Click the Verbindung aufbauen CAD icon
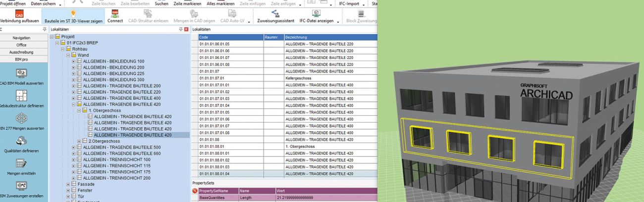This screenshot has height=202, width=644. coord(18,14)
